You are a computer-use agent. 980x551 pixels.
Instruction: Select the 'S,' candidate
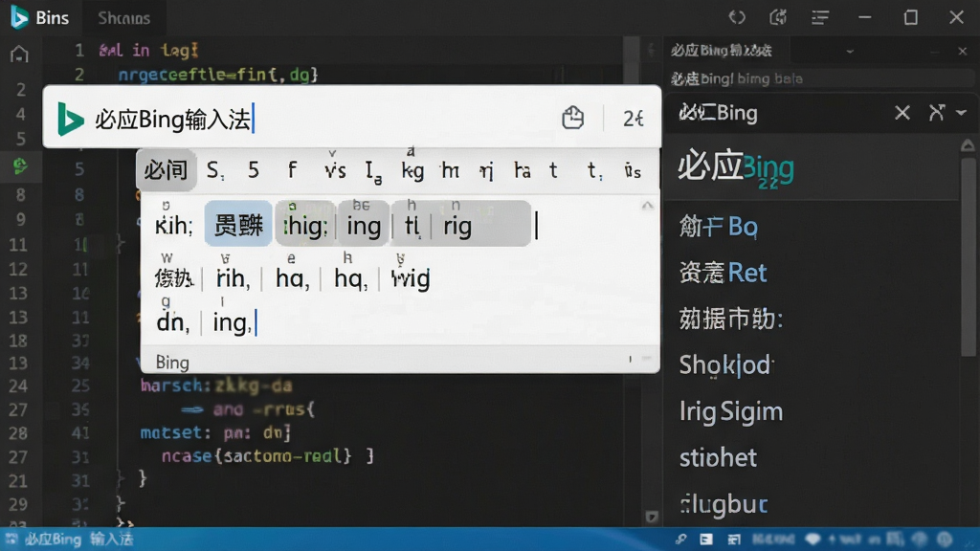(215, 170)
